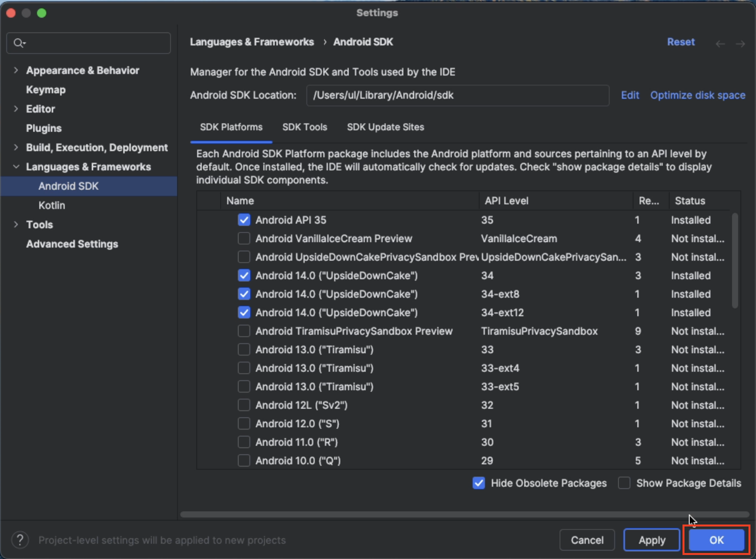Check Android 12.0 S platform
The image size is (756, 559).
click(244, 423)
